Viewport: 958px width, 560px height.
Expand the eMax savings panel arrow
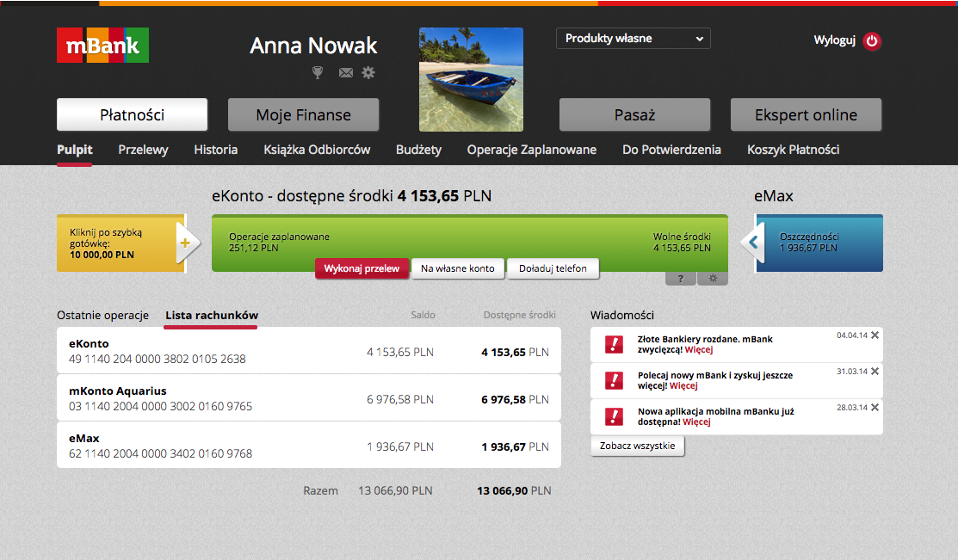click(753, 243)
